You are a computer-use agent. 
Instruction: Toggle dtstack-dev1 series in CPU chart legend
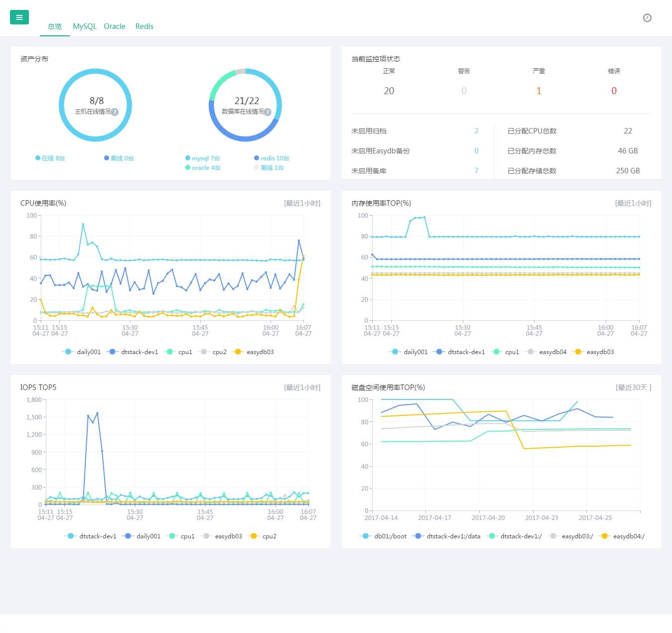[132, 352]
